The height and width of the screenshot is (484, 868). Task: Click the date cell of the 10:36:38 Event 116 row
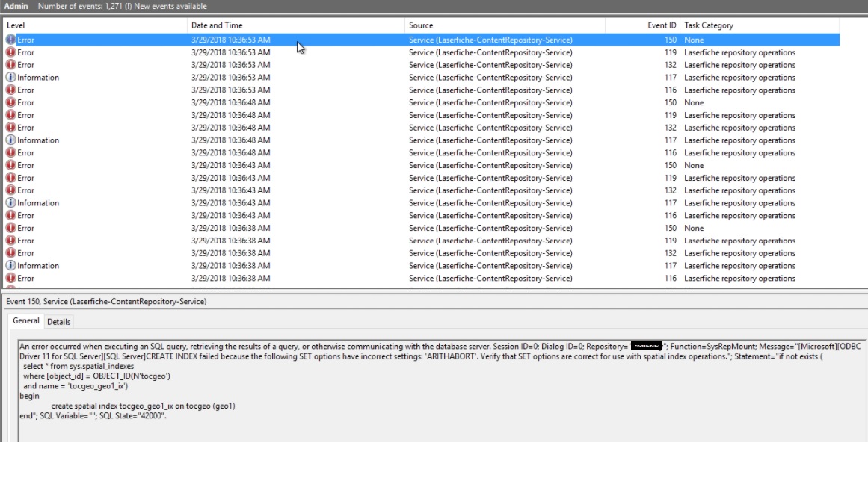231,279
